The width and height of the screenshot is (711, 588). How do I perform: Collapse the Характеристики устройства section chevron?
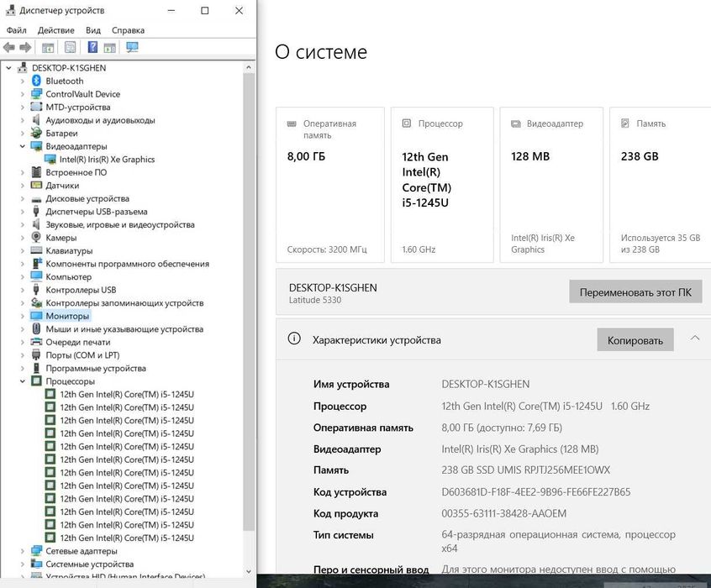695,338
